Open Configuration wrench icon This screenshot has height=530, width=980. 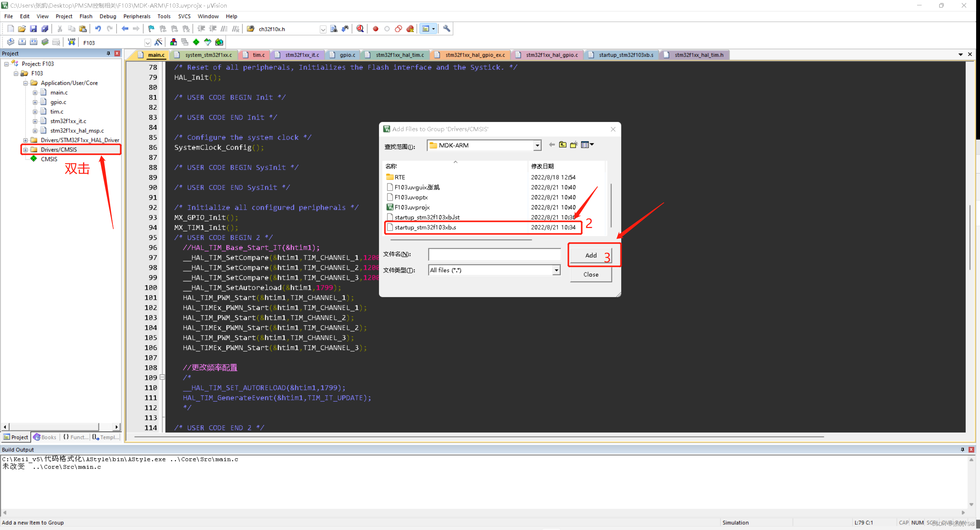447,29
